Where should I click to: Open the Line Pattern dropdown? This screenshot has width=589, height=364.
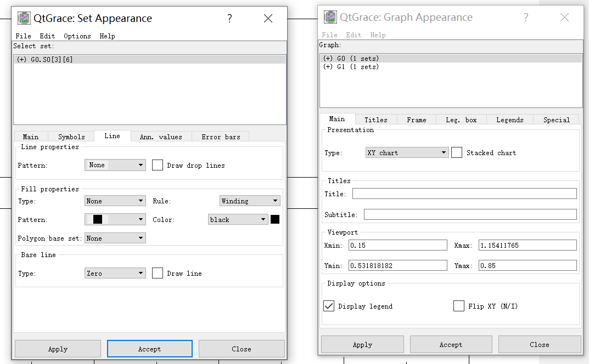click(x=115, y=164)
